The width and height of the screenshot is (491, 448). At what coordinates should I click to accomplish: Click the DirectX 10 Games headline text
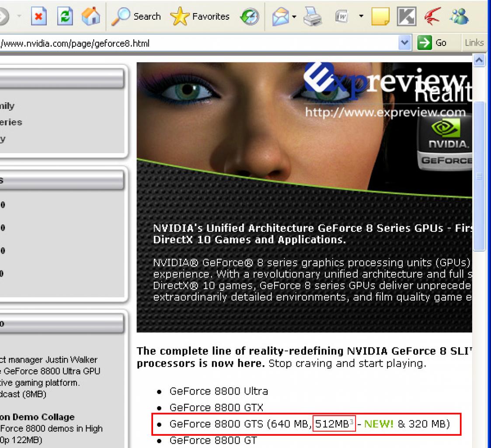(250, 240)
